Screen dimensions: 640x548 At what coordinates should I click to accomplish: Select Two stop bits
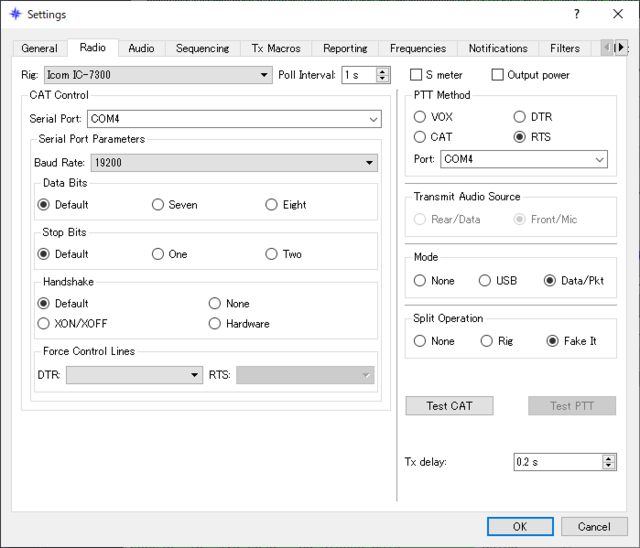tap(271, 254)
